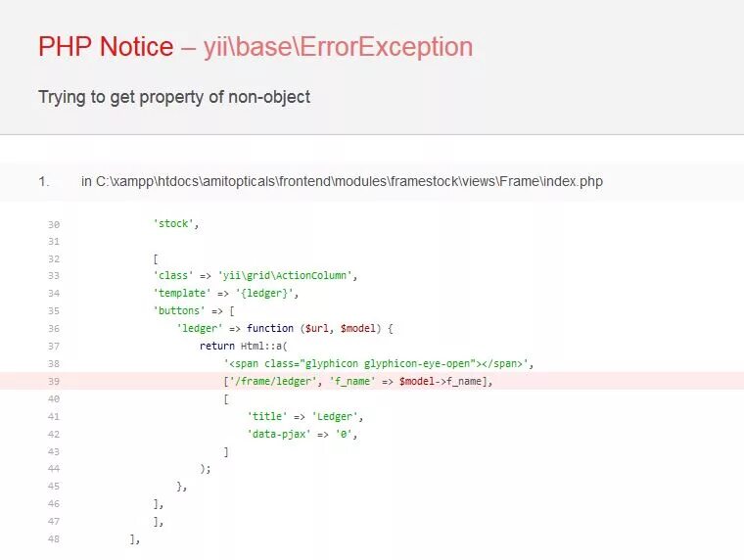Click line number 48 in the gutter
Image resolution: width=744 pixels, height=560 pixels.
click(54, 539)
